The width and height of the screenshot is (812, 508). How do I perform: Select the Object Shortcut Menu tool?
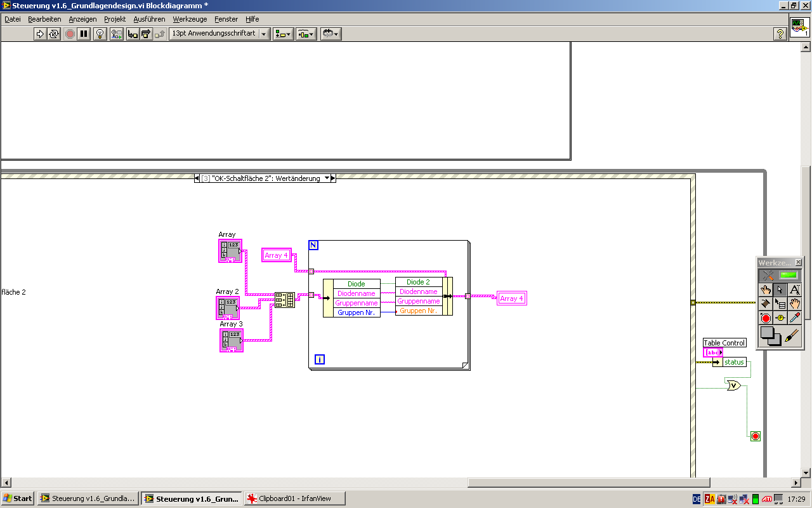pos(780,304)
